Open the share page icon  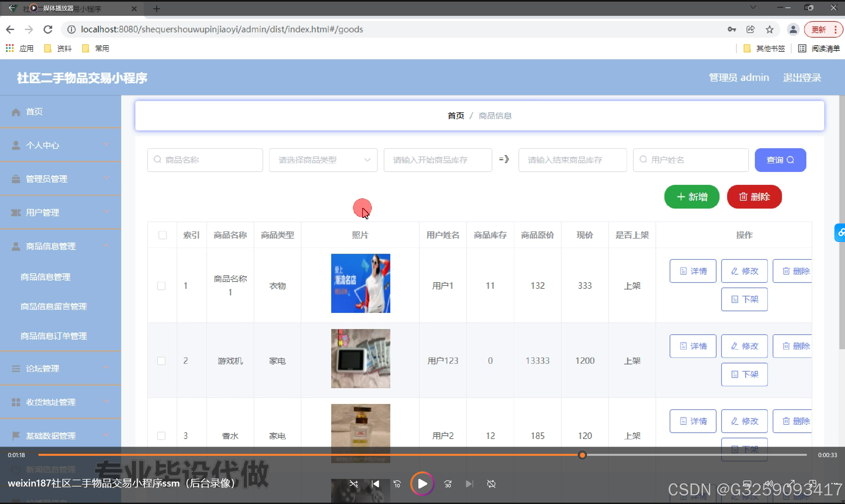tap(751, 30)
